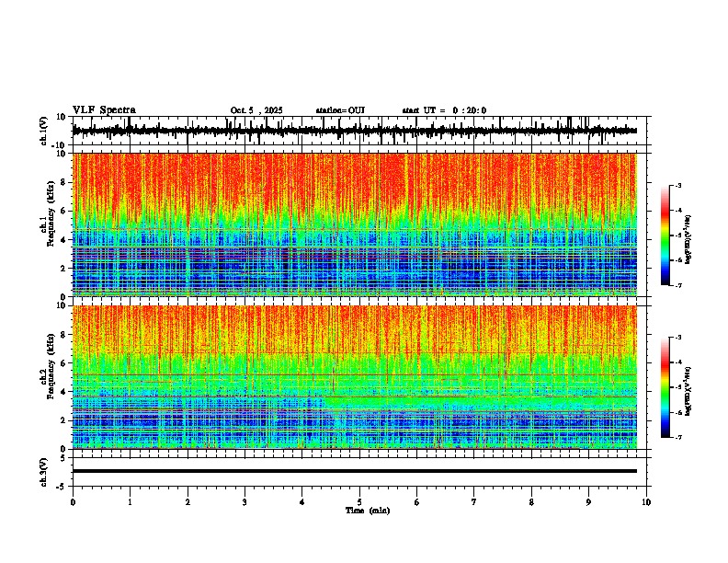Click the ch.3(V) axis label
The width and height of the screenshot is (728, 563).
44,472
